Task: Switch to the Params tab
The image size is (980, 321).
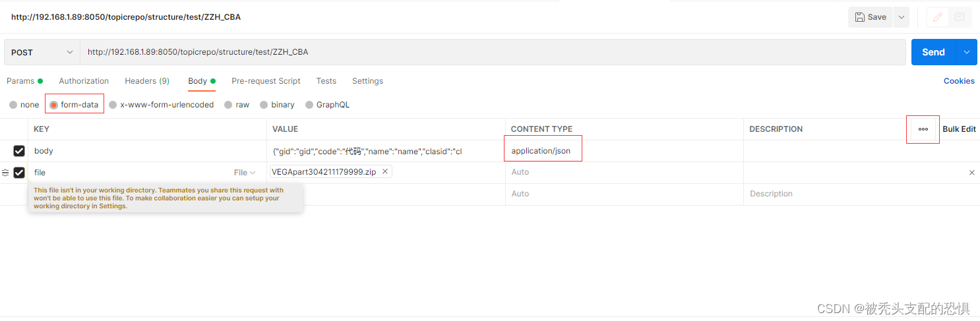Action: 24,81
